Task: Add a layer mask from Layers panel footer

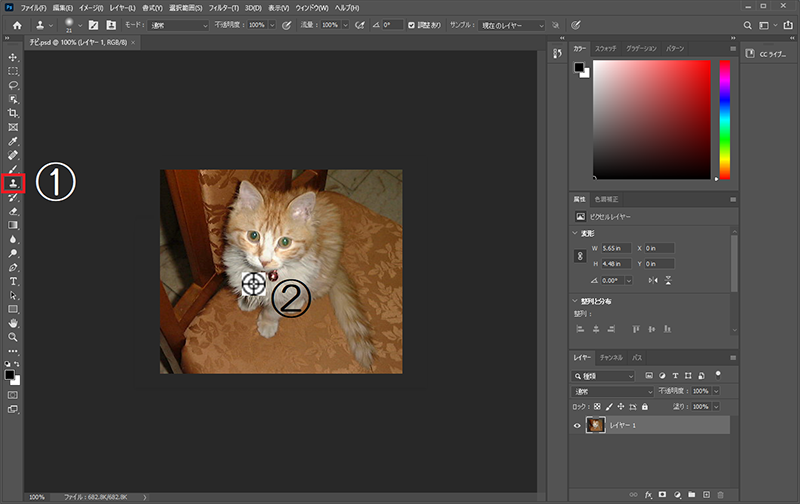Action: (x=662, y=494)
